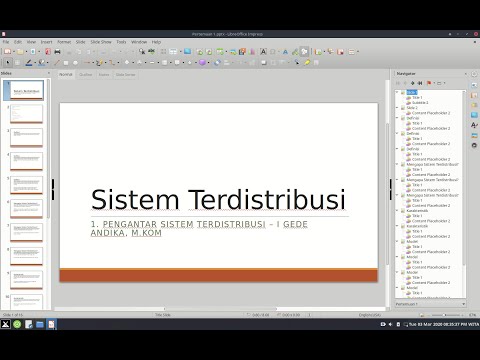The image size is (480, 360).
Task: Close the Slides panel
Action: tap(49, 73)
